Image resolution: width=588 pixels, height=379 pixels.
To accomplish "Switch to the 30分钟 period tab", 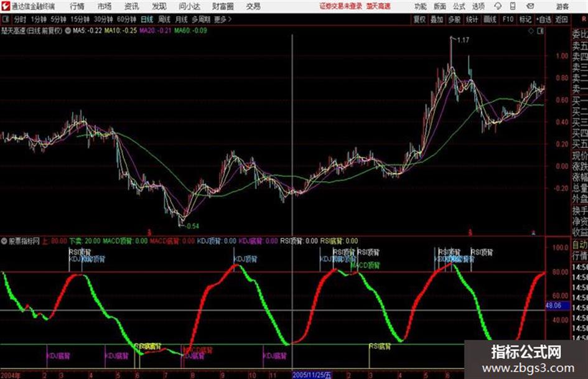I will click(103, 19).
